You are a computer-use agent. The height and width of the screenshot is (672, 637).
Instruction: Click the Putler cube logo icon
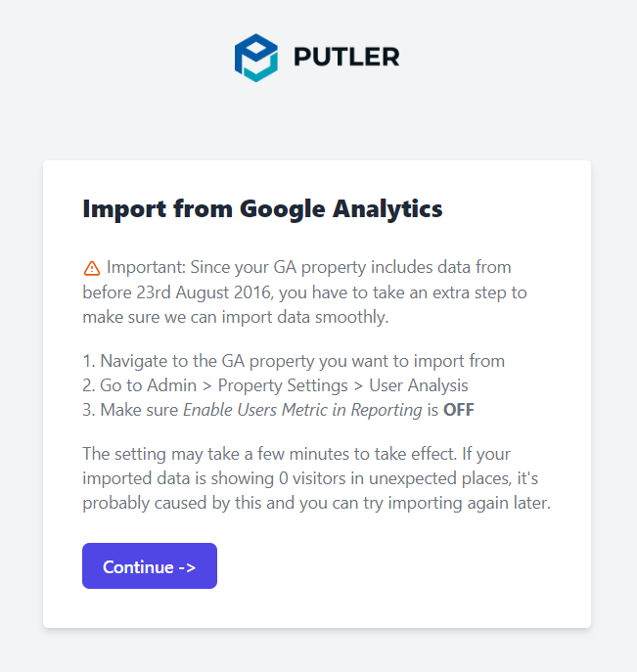click(x=256, y=58)
